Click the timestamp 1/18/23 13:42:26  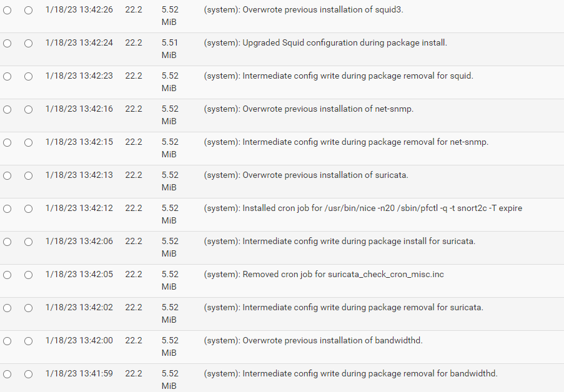tap(79, 10)
